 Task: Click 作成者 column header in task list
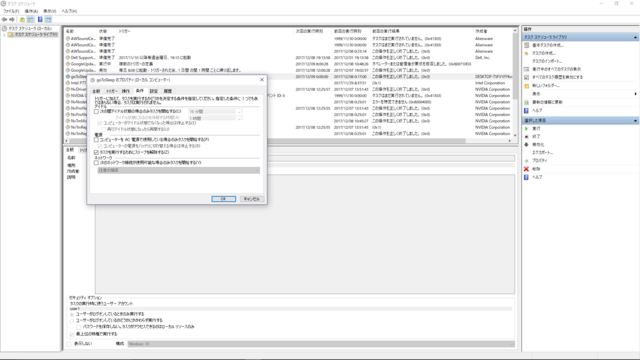point(492,31)
